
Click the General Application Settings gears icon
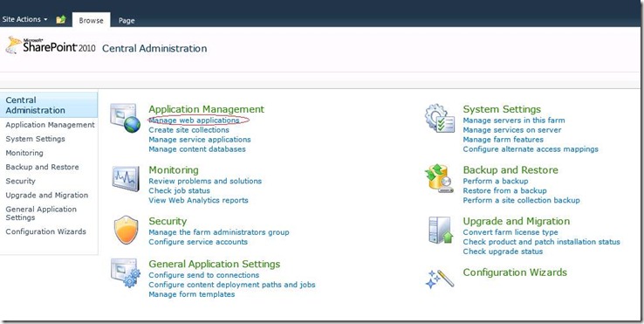[126, 272]
